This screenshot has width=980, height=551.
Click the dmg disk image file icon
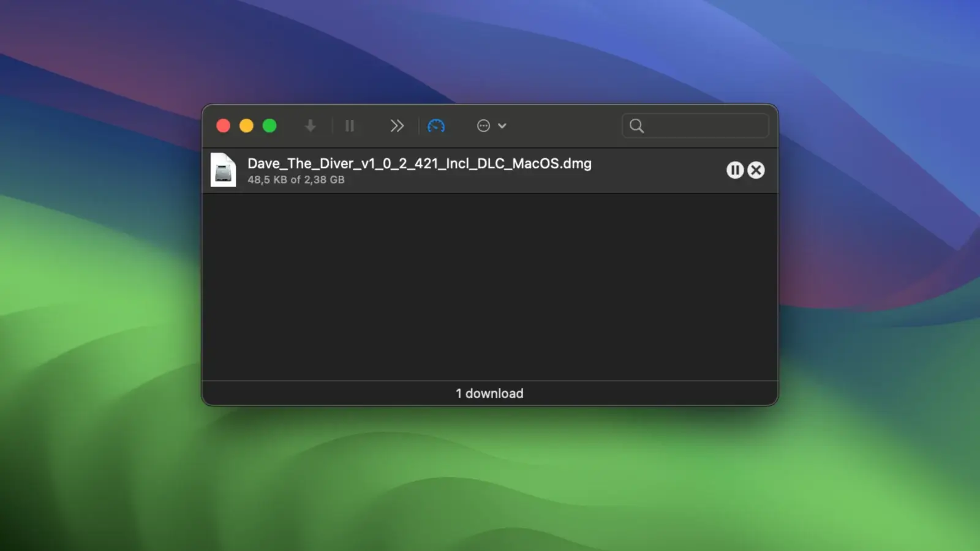tap(223, 170)
